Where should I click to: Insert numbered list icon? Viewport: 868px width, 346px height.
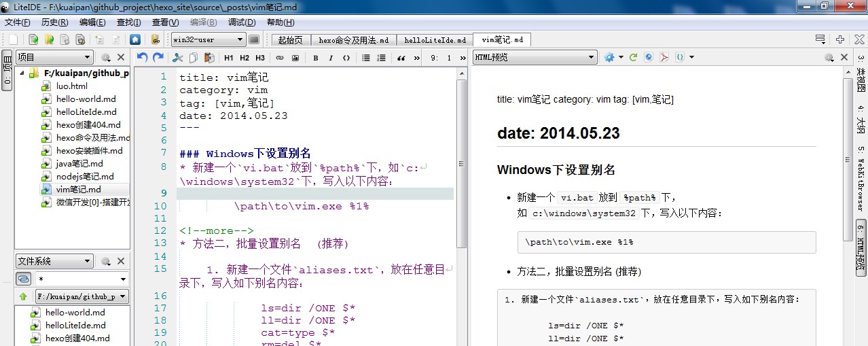382,58
